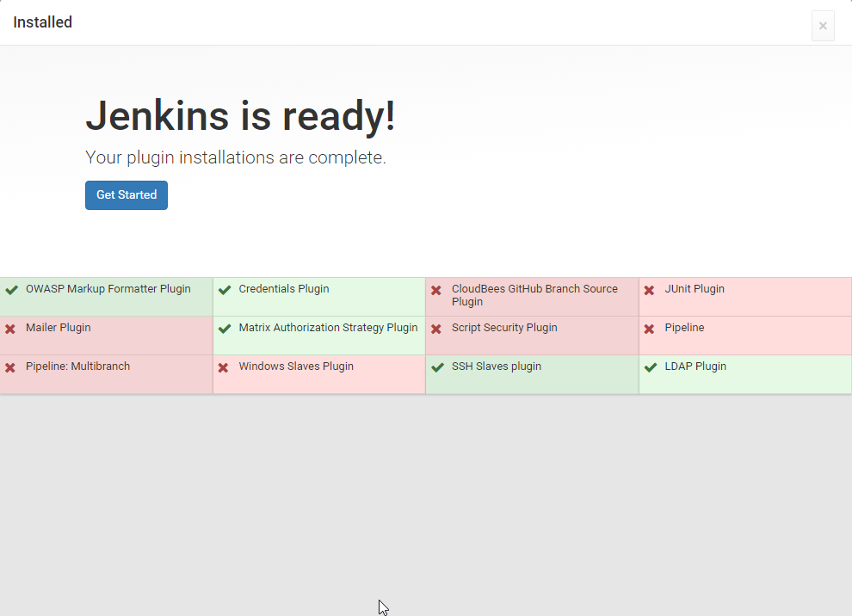Select the SSH Slaves plugin label

tap(497, 367)
